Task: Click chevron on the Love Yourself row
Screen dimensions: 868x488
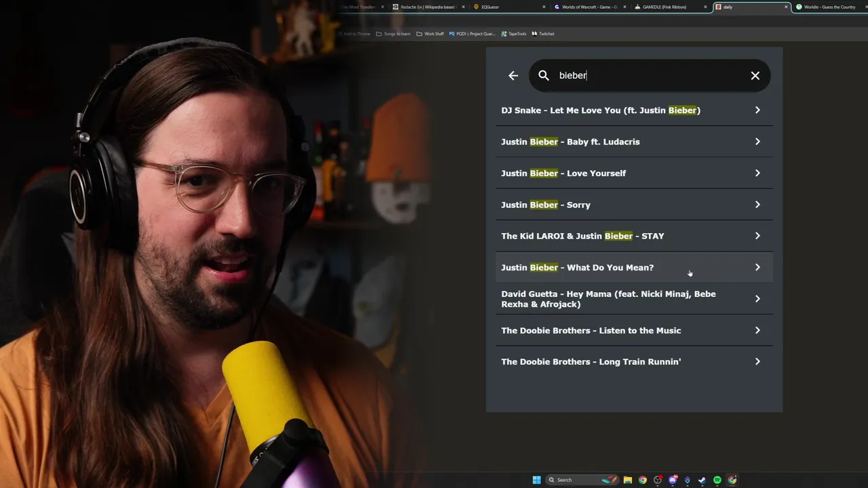Action: pos(757,173)
